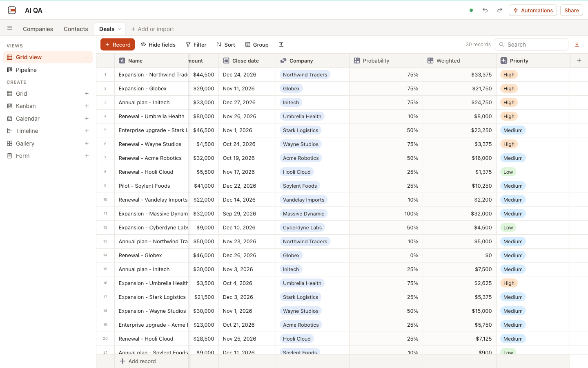Viewport: 588px width, 368px height.
Task: Click Add or import table
Action: tap(153, 29)
